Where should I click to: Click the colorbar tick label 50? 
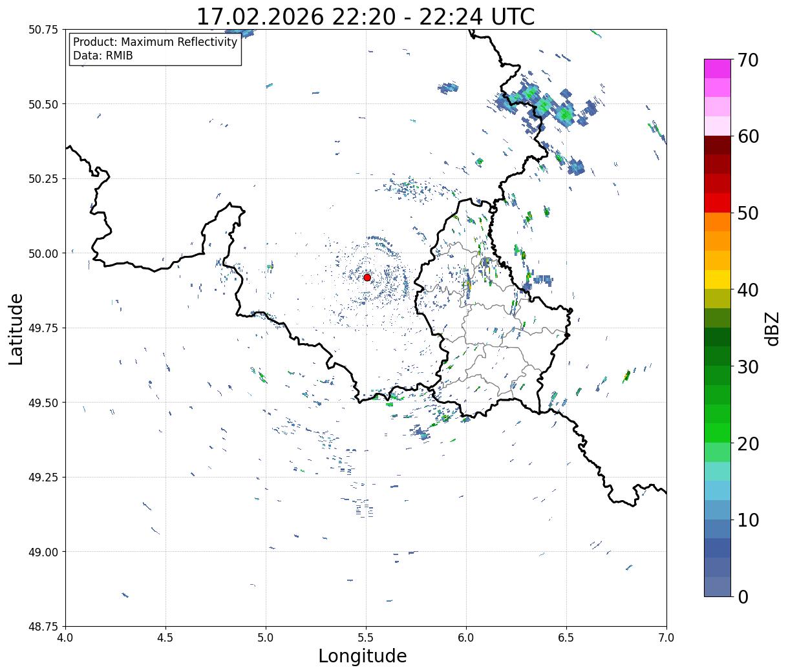point(748,213)
